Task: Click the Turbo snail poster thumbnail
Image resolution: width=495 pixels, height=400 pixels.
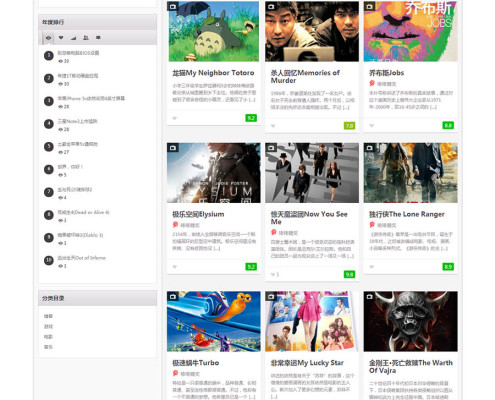Action: (x=214, y=321)
